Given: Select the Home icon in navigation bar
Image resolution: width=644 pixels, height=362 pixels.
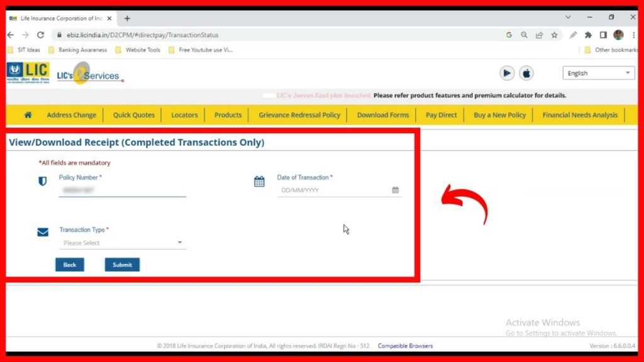Looking at the screenshot, I should (28, 115).
